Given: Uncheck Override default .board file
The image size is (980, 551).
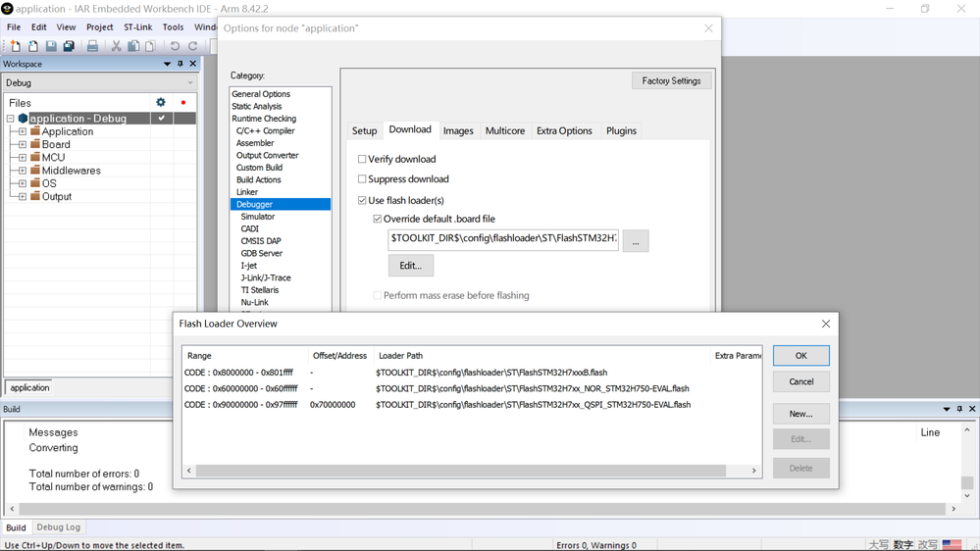Looking at the screenshot, I should point(378,219).
